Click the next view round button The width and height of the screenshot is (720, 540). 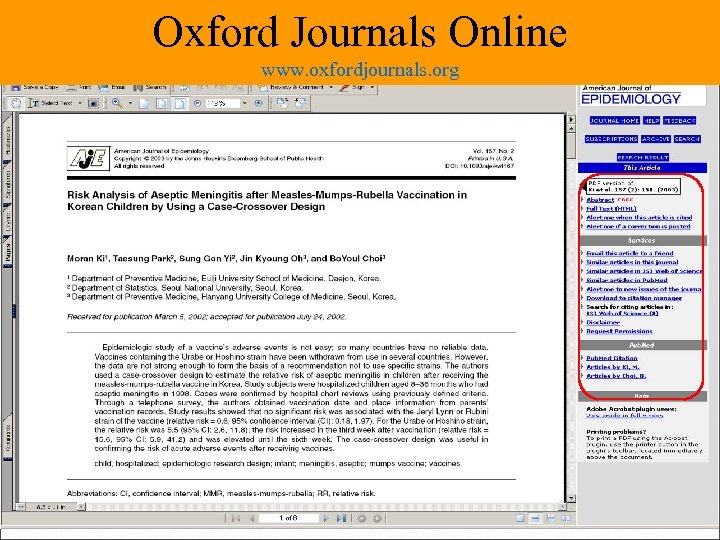(x=377, y=518)
